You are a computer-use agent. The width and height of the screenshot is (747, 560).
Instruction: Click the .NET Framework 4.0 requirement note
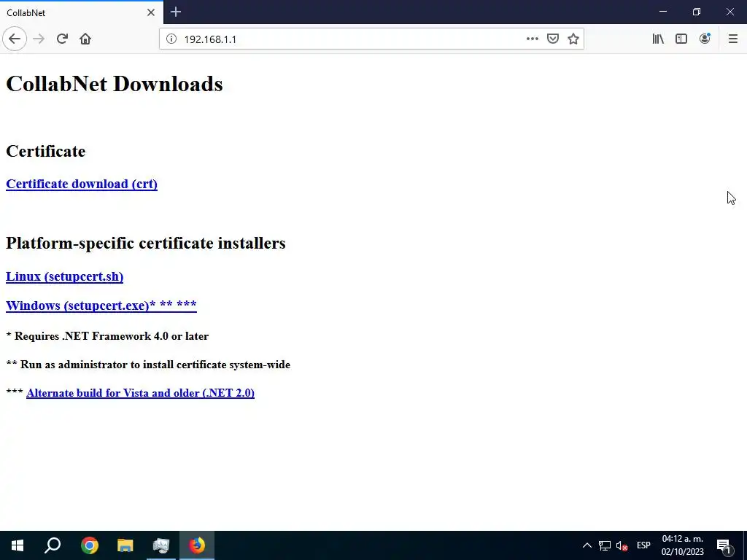tap(107, 336)
